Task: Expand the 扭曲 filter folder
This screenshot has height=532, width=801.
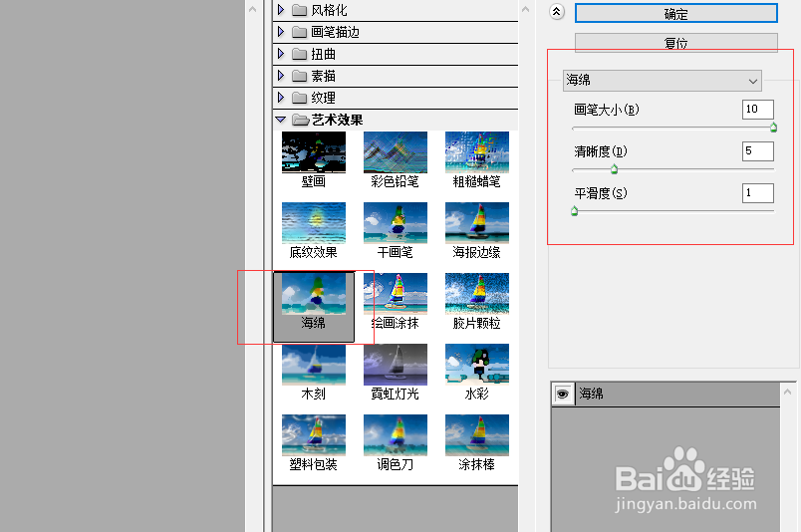Action: click(x=281, y=54)
